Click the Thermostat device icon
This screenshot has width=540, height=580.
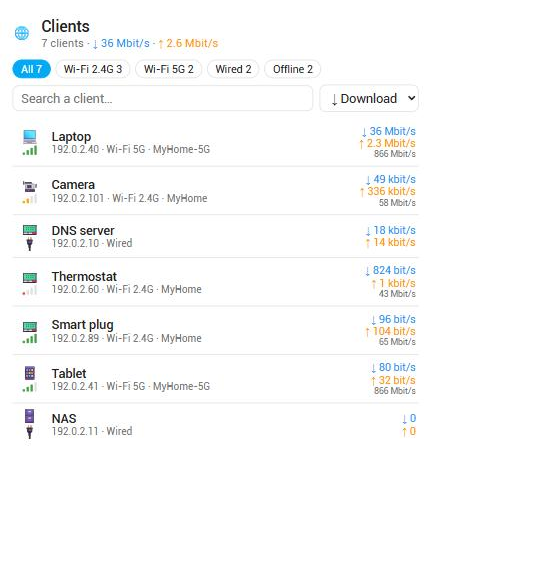point(30,277)
